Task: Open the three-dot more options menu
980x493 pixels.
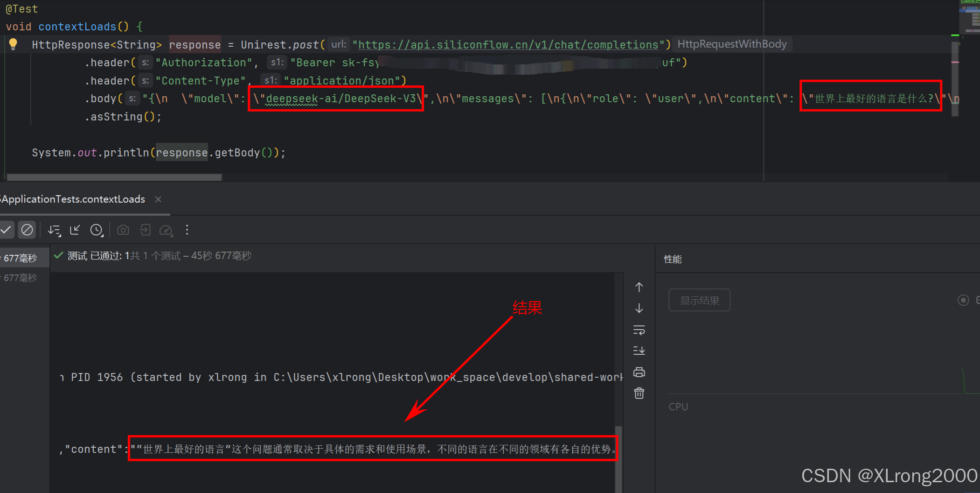Action: [x=187, y=230]
